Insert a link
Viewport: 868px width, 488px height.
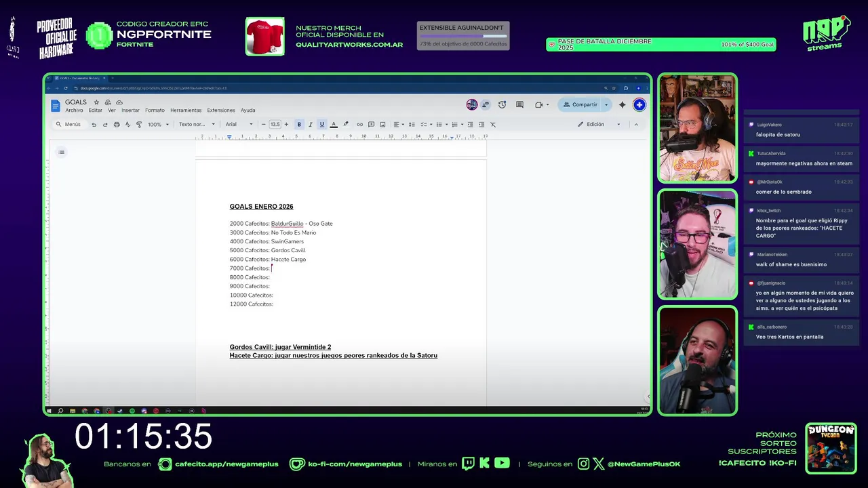point(359,125)
